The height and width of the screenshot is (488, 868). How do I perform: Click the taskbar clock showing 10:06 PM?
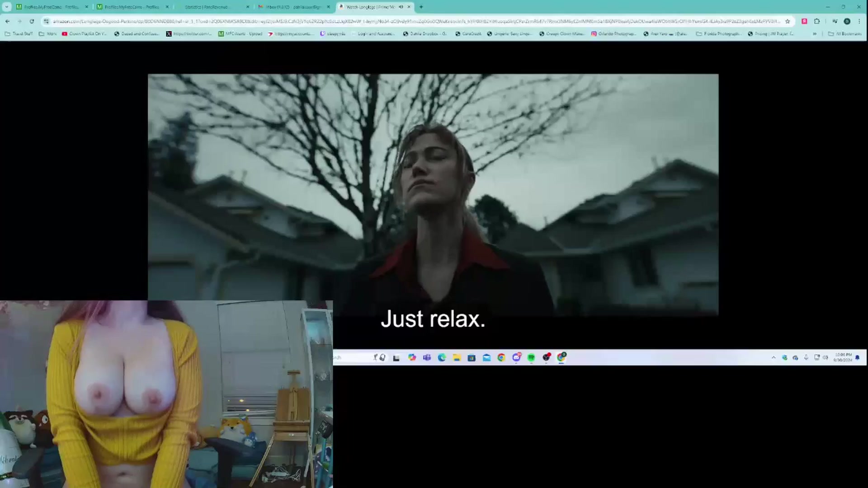[843, 357]
